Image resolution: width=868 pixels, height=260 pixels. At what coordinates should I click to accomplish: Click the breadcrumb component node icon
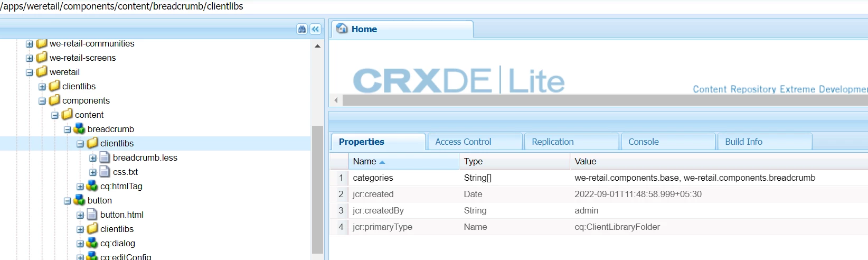click(x=80, y=129)
